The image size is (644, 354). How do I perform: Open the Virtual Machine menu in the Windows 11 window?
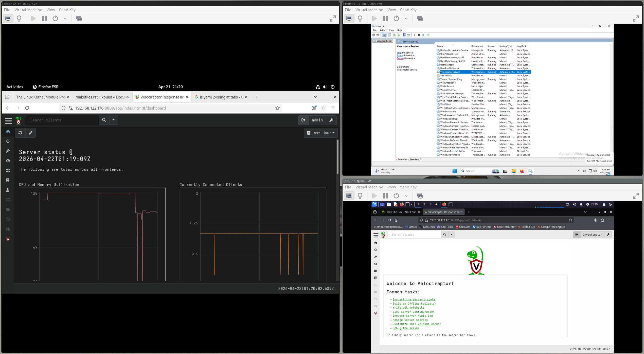pos(369,10)
